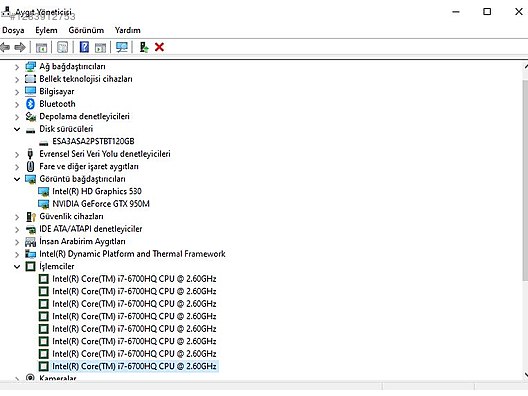
Task: Select Intel(R) HD Graphics 530
Action: pyautogui.click(x=97, y=191)
